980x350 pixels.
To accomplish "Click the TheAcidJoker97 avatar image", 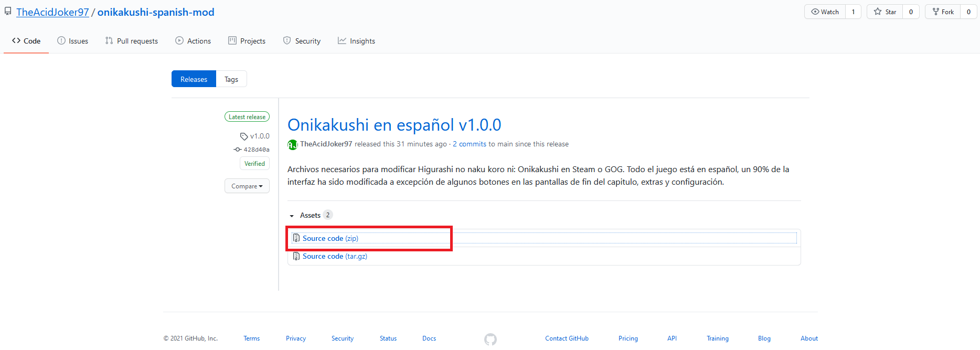I will pos(292,145).
